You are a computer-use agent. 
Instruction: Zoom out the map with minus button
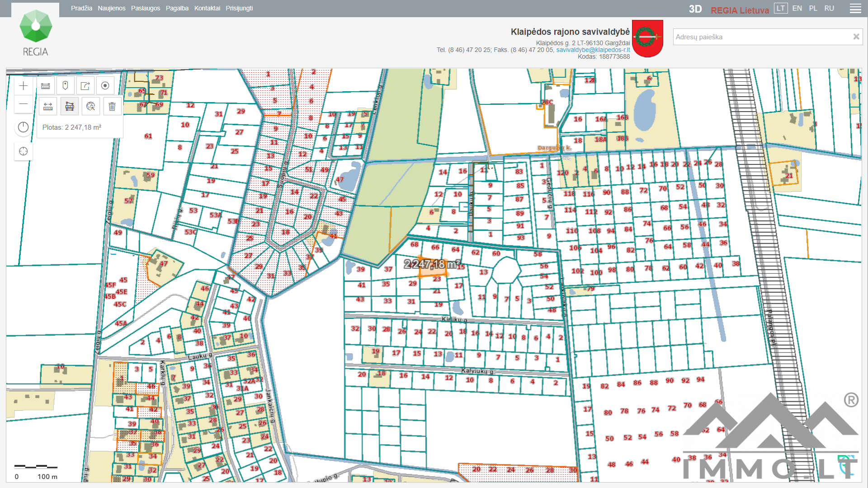pyautogui.click(x=24, y=104)
